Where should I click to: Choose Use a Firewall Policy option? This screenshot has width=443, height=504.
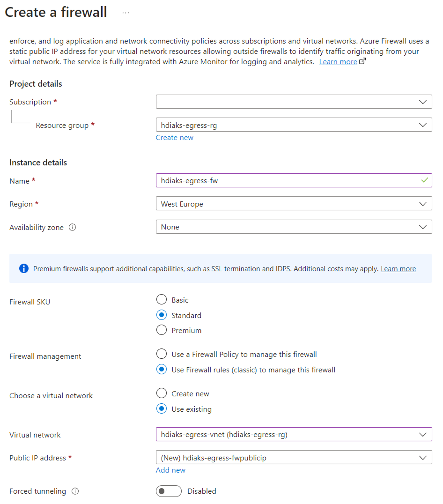coord(161,354)
